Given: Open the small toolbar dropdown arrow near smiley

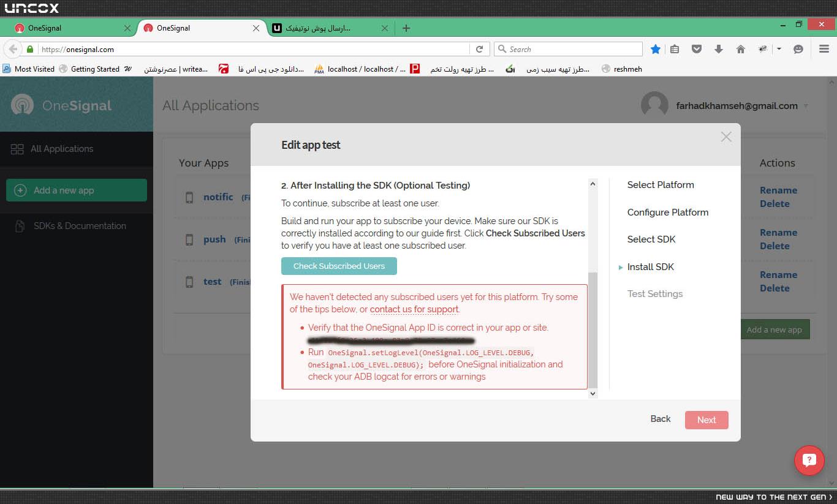Looking at the screenshot, I should pyautogui.click(x=779, y=49).
